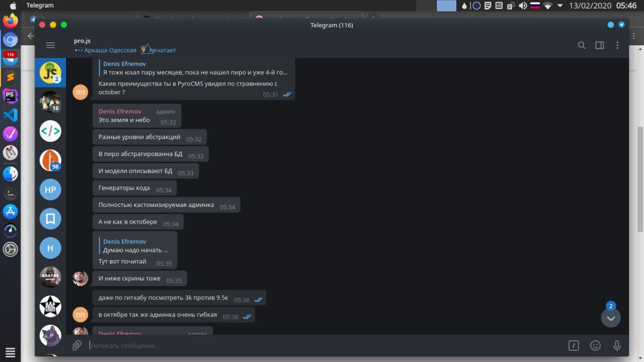Select message 'А не как в октобере'
The image size is (644, 362).
point(138,223)
